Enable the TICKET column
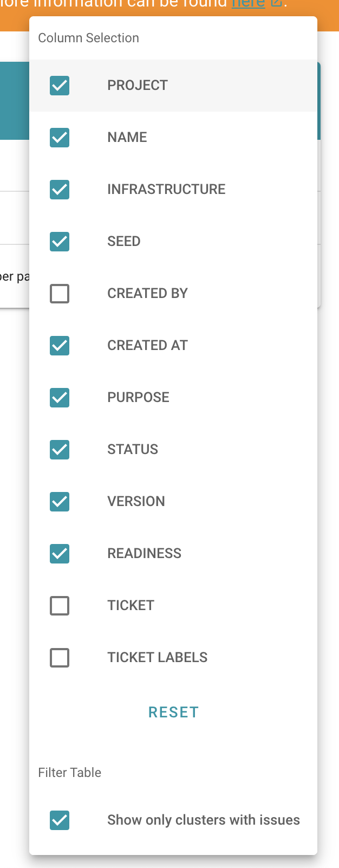The width and height of the screenshot is (339, 868). tap(60, 606)
